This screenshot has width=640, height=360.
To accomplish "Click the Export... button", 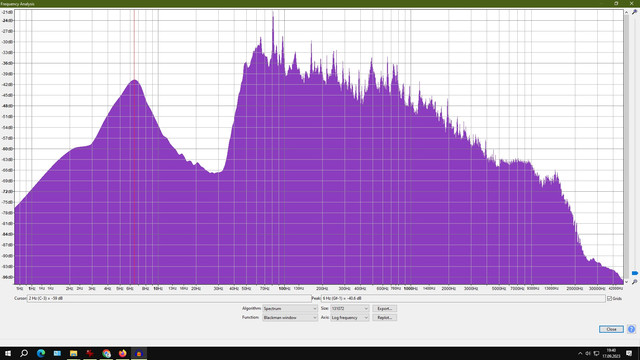I will [x=384, y=309].
